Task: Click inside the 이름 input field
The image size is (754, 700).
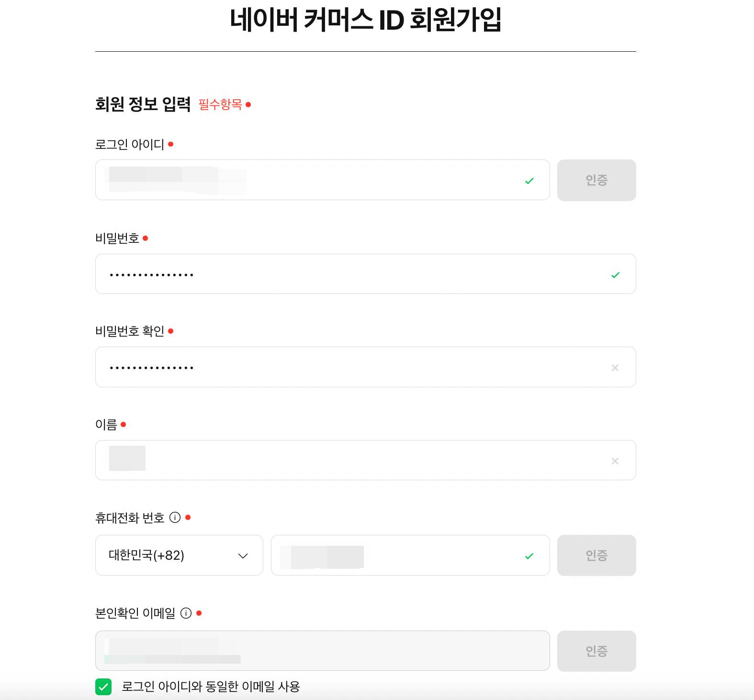Action: [335, 460]
